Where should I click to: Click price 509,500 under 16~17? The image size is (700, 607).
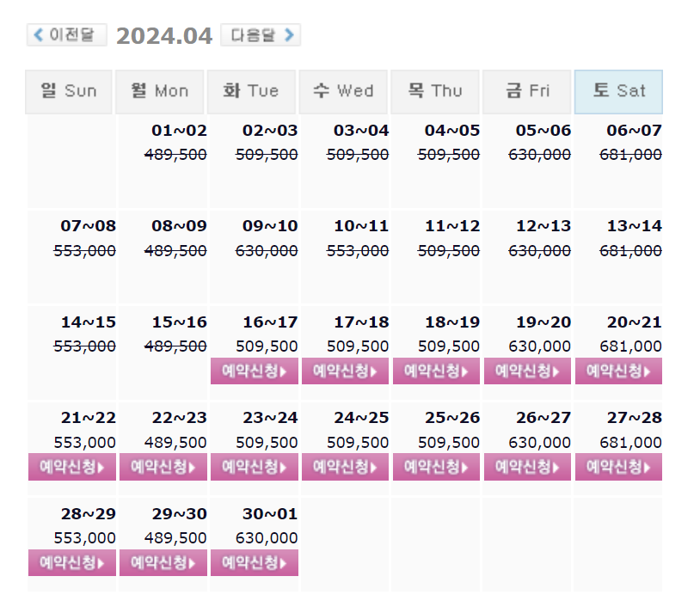pos(267,346)
